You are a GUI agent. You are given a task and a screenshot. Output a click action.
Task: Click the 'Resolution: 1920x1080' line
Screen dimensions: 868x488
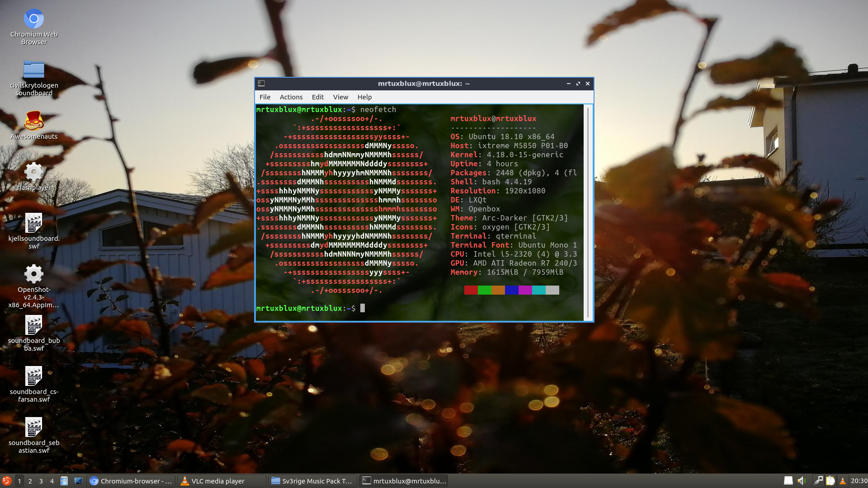(x=498, y=191)
